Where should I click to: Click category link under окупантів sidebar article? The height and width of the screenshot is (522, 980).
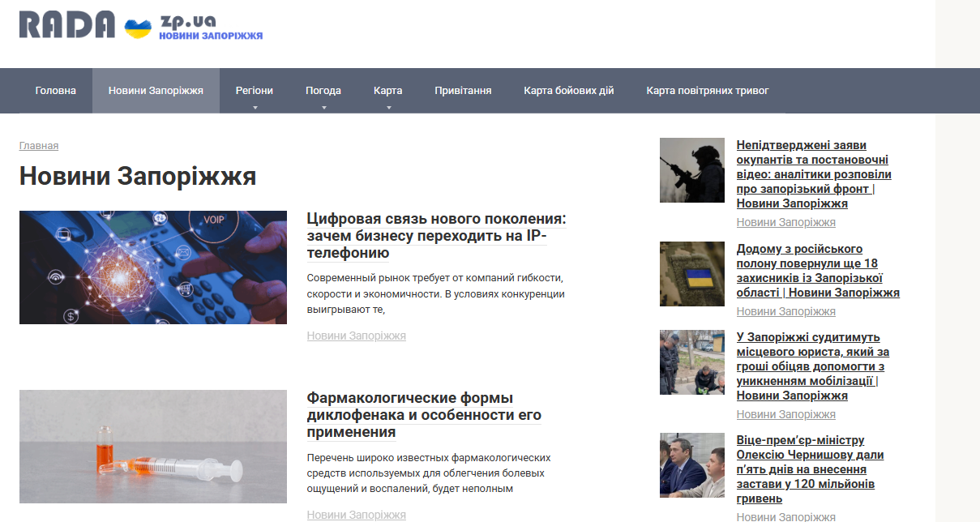pyautogui.click(x=786, y=222)
